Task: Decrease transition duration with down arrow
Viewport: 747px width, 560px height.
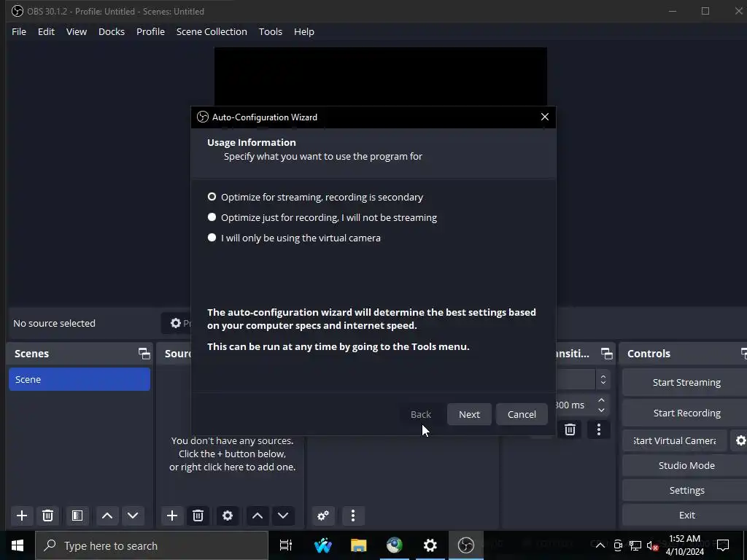Action: click(601, 410)
